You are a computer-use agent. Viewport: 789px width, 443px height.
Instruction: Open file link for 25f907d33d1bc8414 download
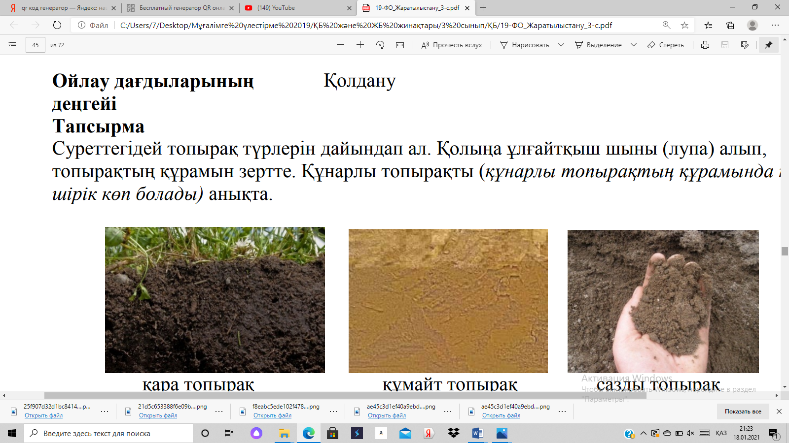pos(44,415)
